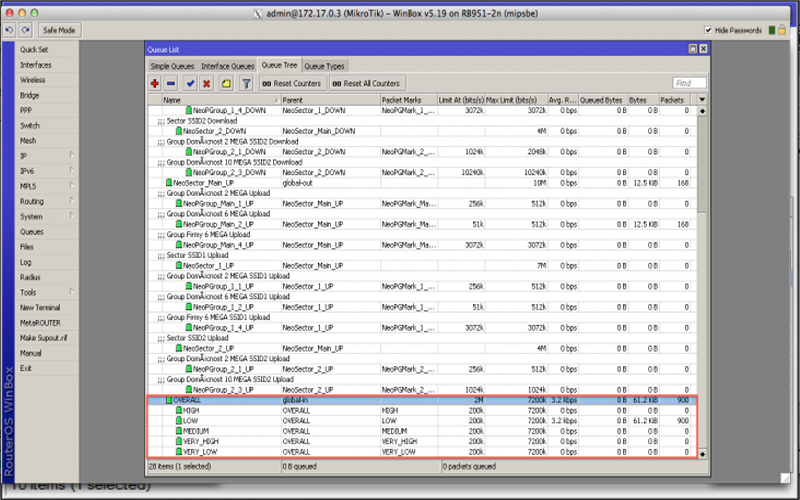Click the padlock icon at the top right
The height and width of the screenshot is (500, 800).
783,31
